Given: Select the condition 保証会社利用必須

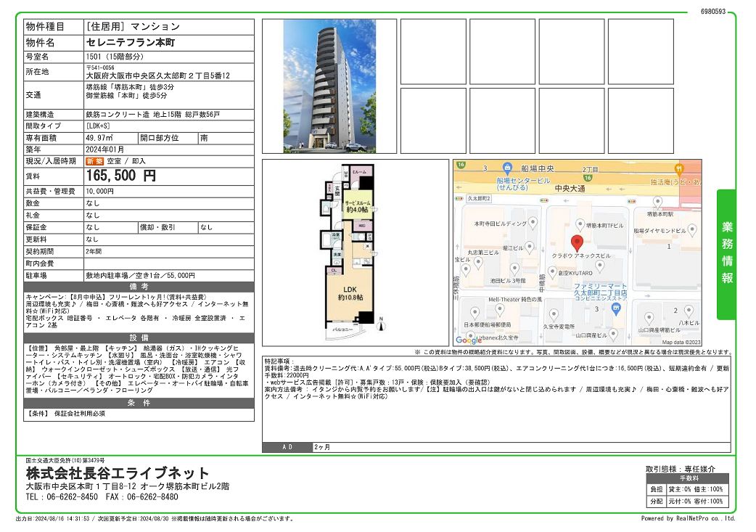Looking at the screenshot, I should (80, 414).
